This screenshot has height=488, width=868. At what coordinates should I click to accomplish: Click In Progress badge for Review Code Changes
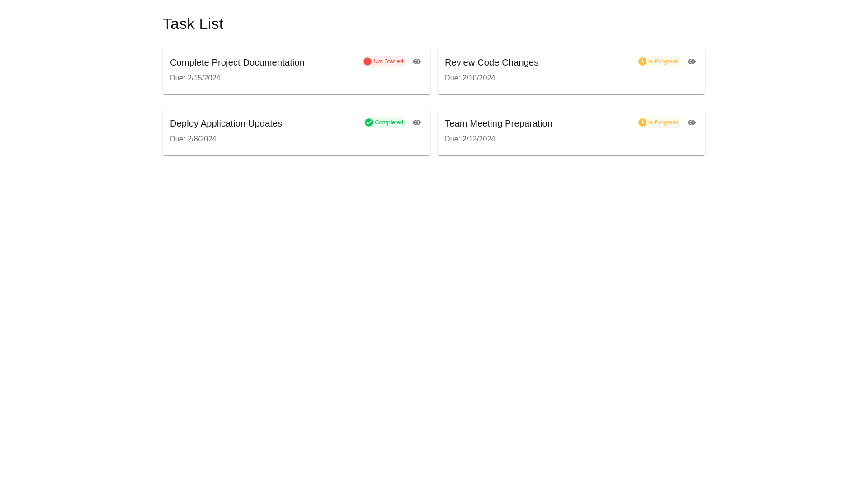(663, 61)
